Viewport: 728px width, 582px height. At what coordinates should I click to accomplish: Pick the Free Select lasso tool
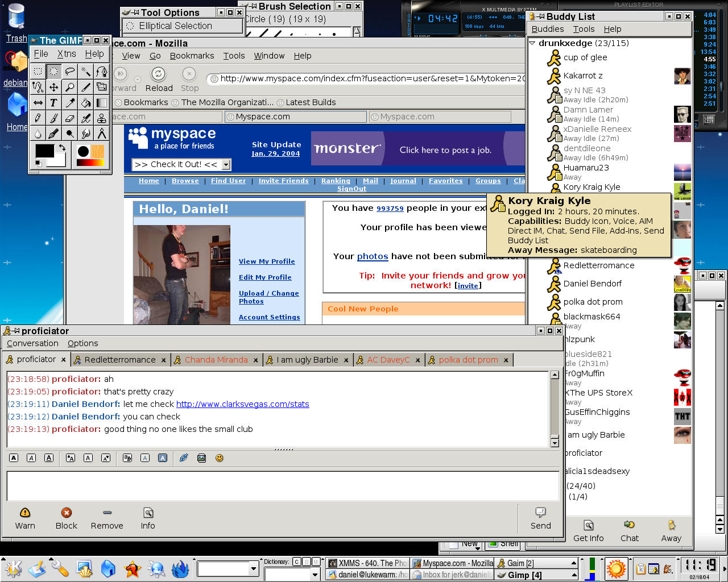(x=69, y=71)
